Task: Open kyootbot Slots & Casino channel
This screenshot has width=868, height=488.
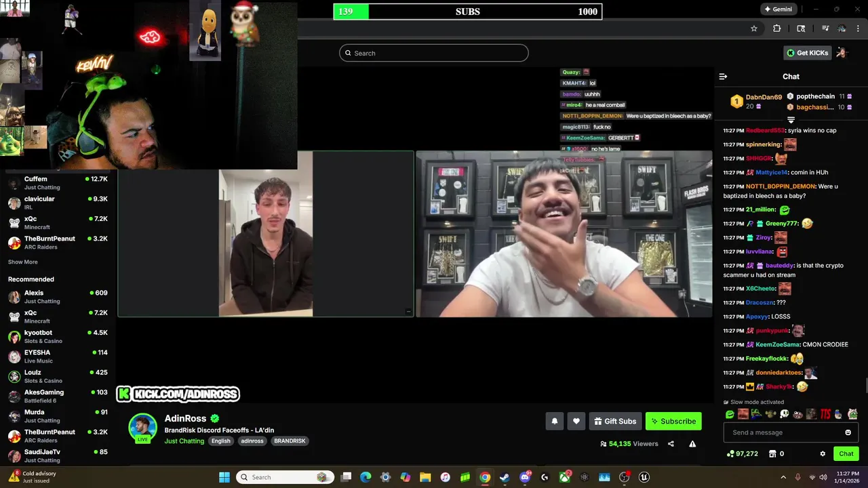Action: tap(58, 337)
